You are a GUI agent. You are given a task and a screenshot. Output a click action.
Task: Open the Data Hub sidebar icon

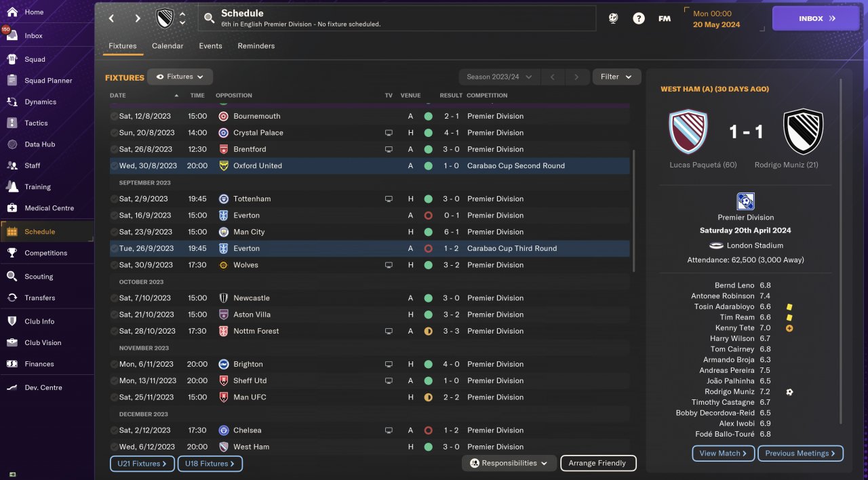coord(12,144)
